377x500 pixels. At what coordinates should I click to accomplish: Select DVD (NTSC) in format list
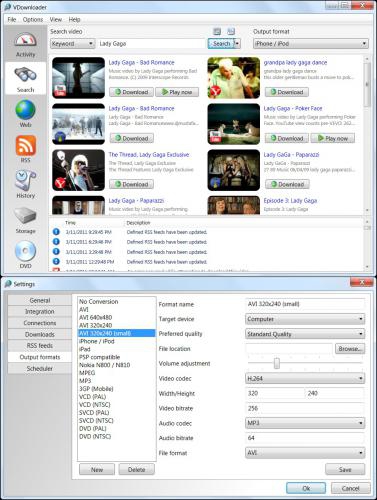click(x=116, y=436)
